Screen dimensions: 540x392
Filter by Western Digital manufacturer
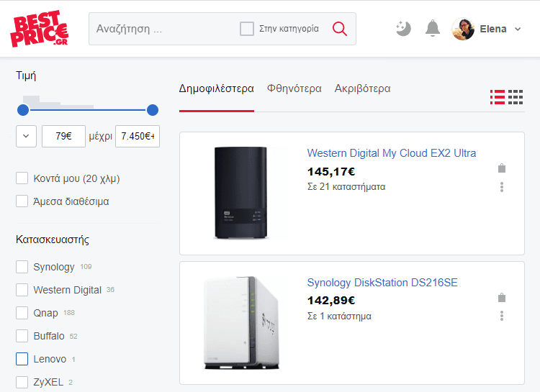(x=22, y=290)
